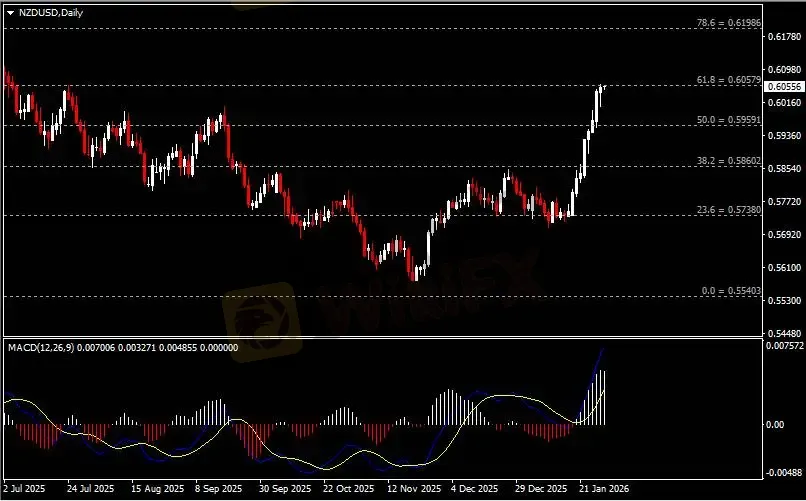The width and height of the screenshot is (806, 501).
Task: Click the triangle arrow before NZDUSD,Daily
Action: point(11,13)
